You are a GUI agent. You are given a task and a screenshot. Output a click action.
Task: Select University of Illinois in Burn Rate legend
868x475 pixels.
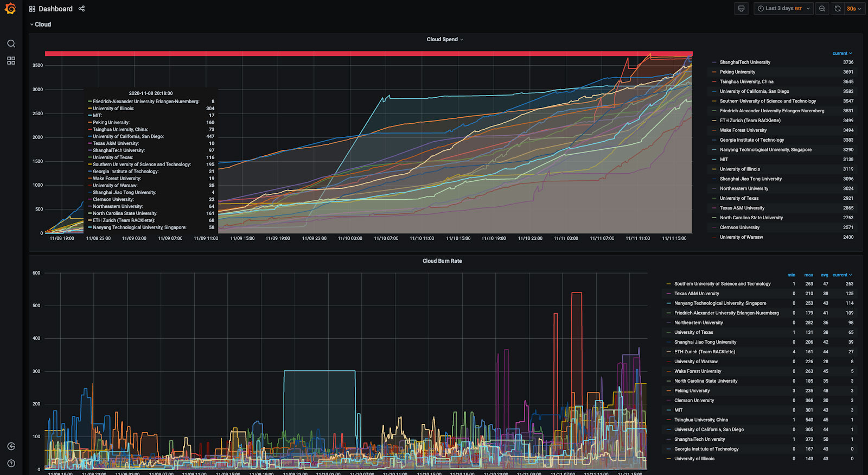tap(694, 459)
